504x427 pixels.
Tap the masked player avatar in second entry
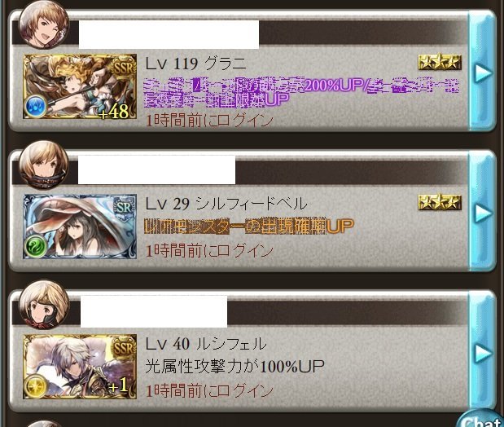click(x=43, y=165)
